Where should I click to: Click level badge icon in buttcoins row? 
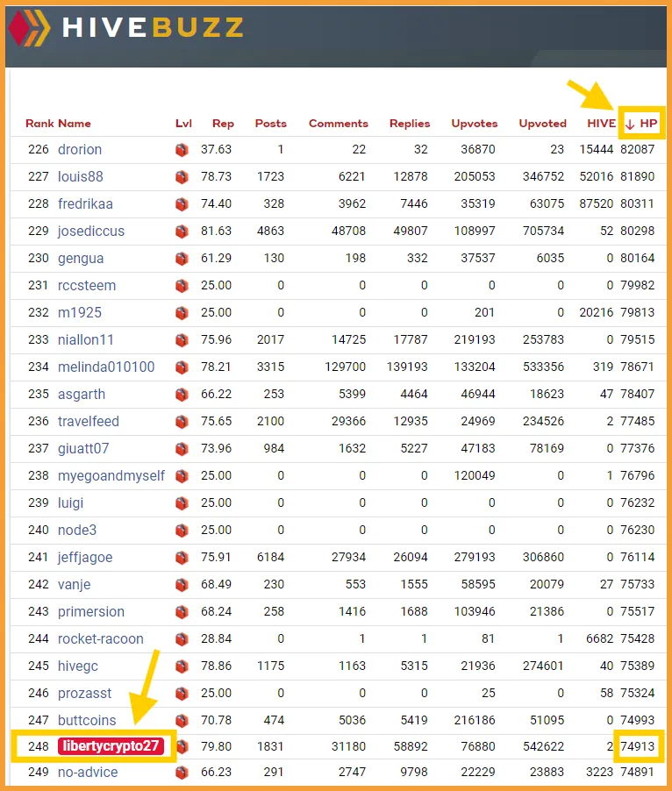tap(182, 722)
